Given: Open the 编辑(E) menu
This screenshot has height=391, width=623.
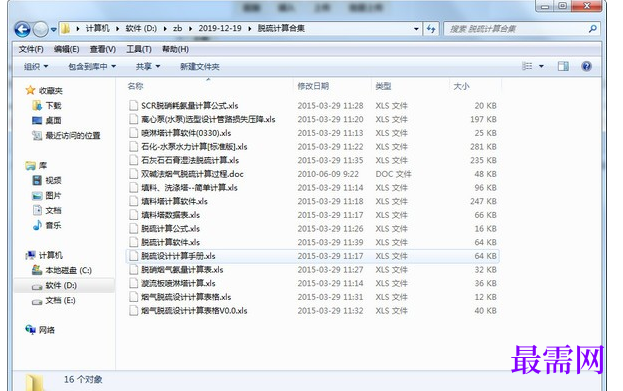Looking at the screenshot, I should coord(66,49).
